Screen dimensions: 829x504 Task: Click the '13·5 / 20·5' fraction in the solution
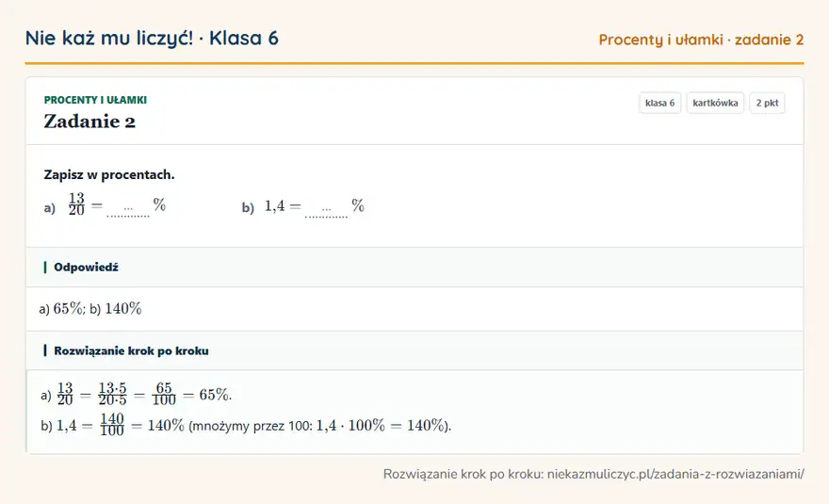point(113,394)
